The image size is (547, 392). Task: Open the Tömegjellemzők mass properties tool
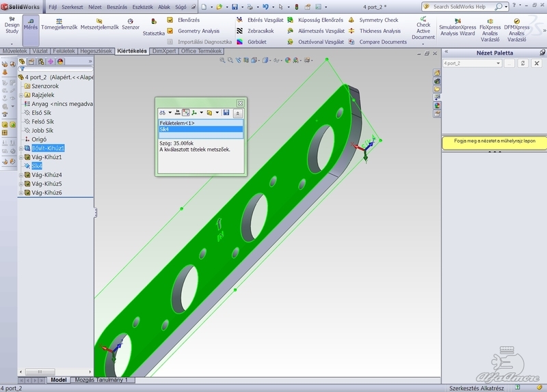pyautogui.click(x=59, y=26)
